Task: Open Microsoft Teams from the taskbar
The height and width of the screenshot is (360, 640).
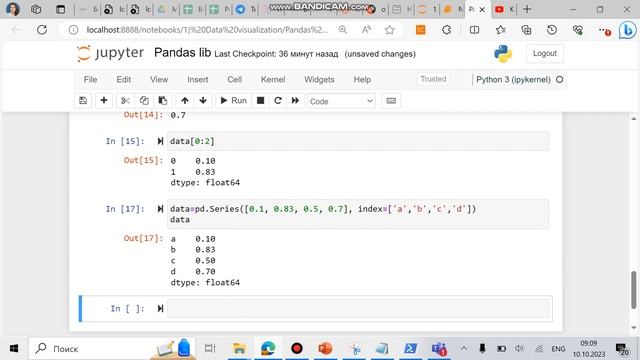Action: [x=439, y=349]
